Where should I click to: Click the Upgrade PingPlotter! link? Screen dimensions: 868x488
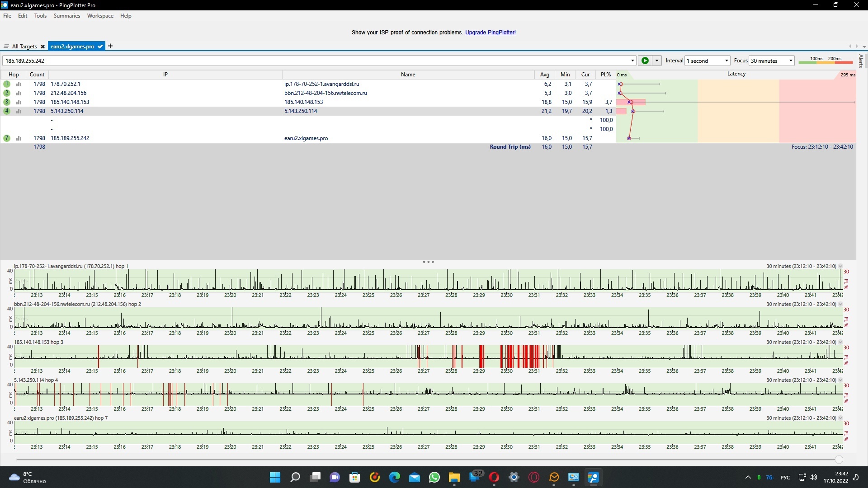coord(491,33)
